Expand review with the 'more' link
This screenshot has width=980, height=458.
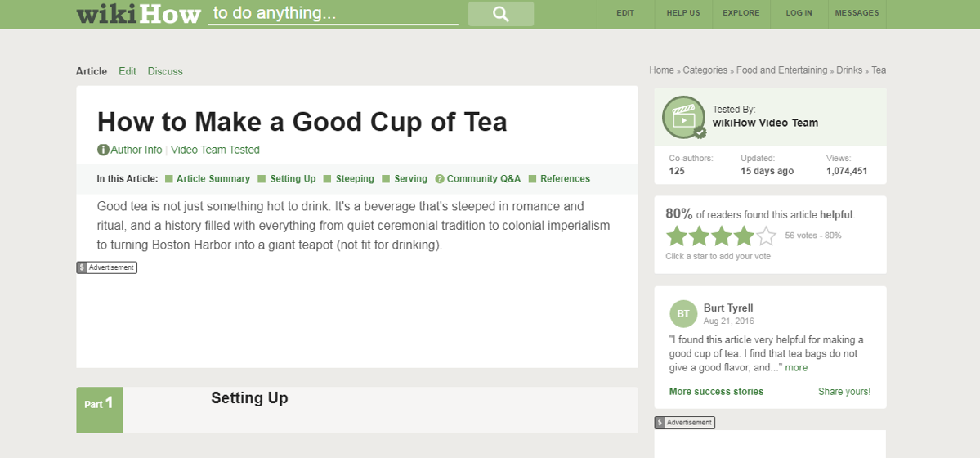pos(796,368)
